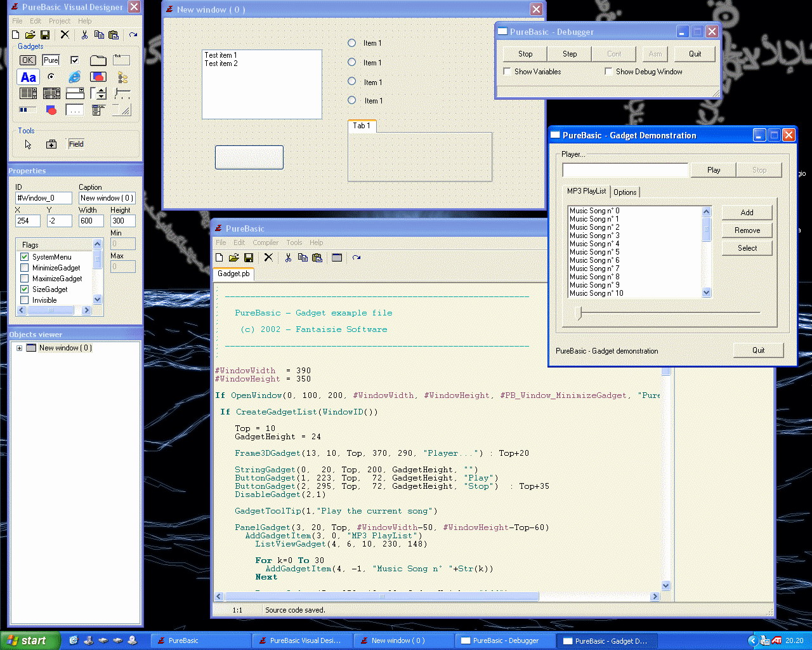Screen dimensions: 812x650
Task: Click playlist scroll up arrow in Gadget Demonstration
Action: click(707, 211)
